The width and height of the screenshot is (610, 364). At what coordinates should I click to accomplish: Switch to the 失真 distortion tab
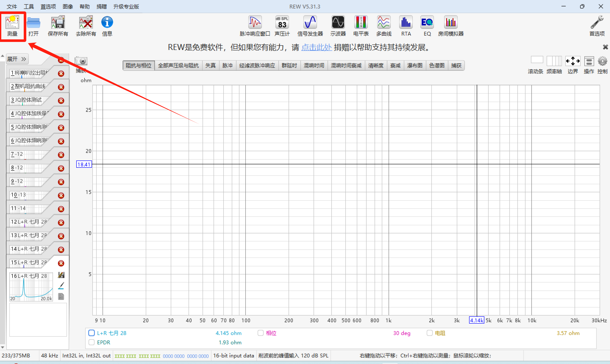(211, 65)
